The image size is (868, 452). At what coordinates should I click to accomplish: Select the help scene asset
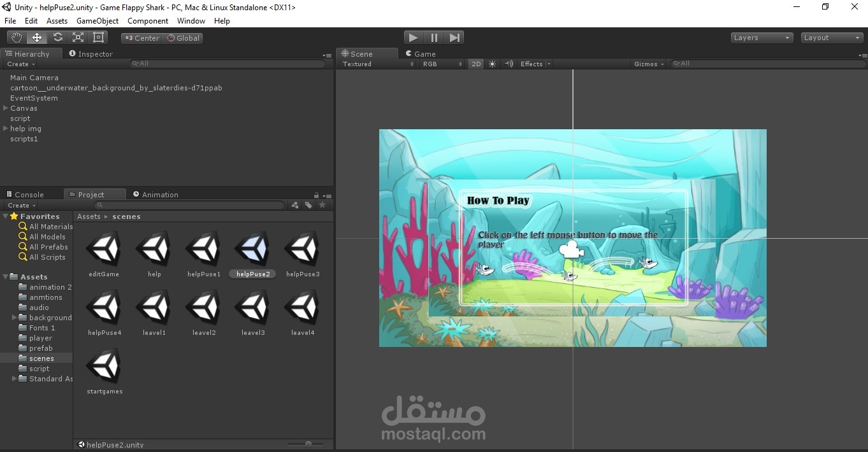tap(154, 253)
